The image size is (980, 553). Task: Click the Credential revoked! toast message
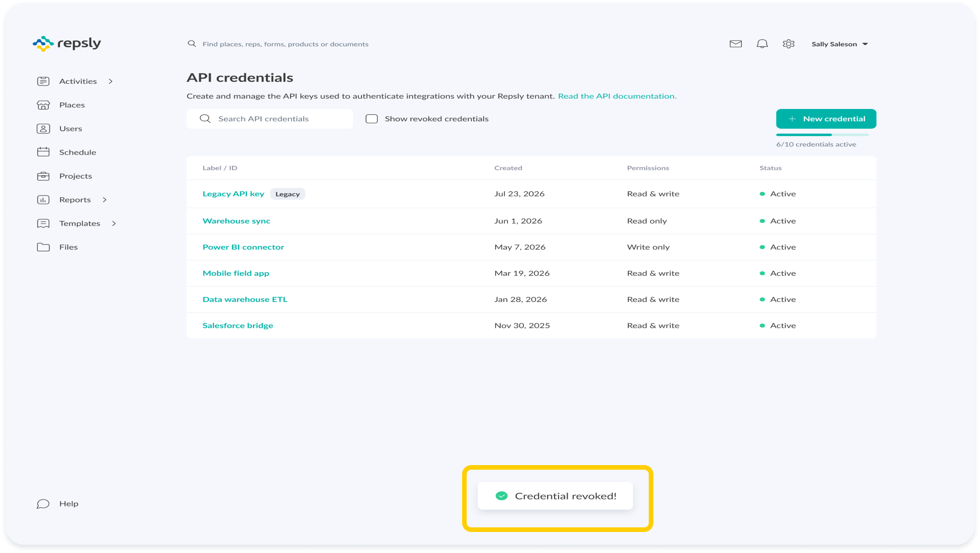[x=555, y=496]
